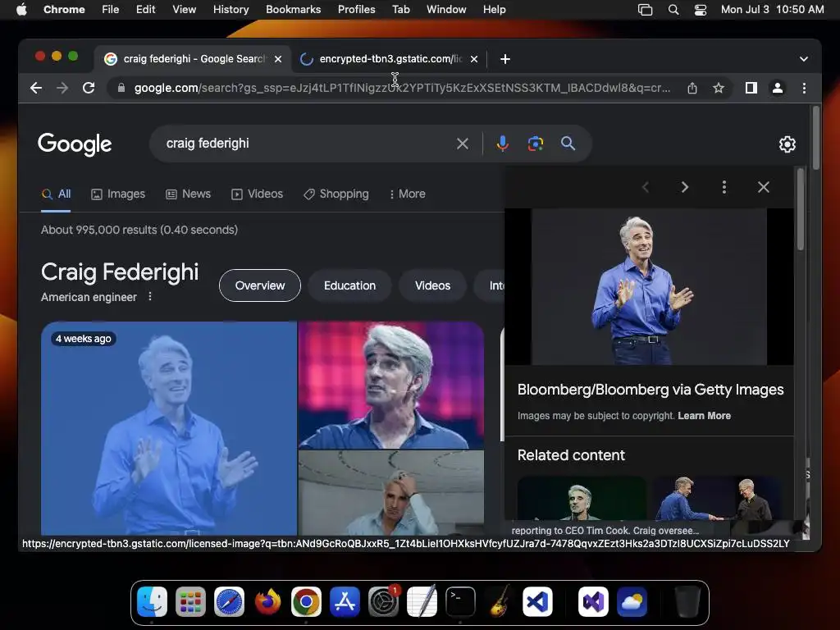Screen dimensions: 840x630
Task: Switch to News results
Action: coord(188,194)
